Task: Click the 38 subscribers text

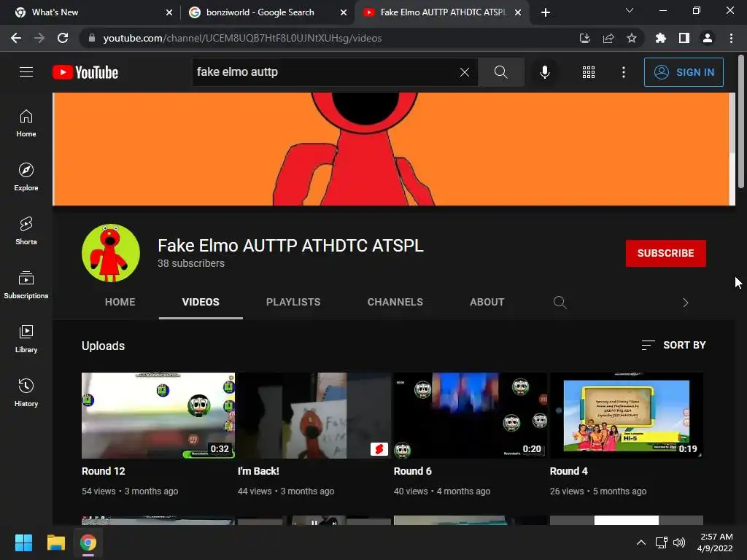Action: (x=191, y=263)
